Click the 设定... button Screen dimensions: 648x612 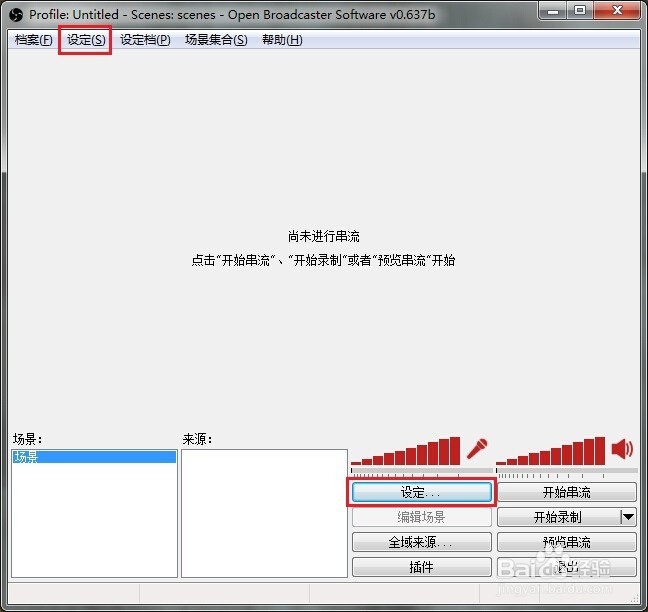[422, 492]
